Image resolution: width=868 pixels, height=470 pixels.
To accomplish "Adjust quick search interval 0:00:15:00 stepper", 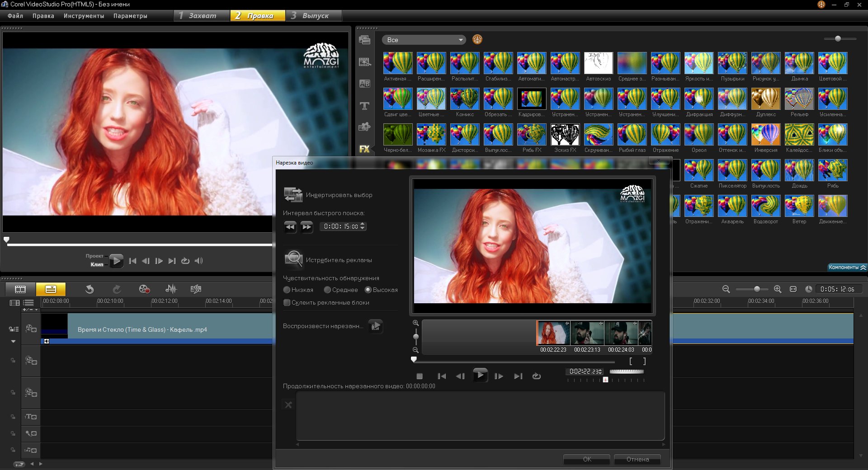I will 363,226.
